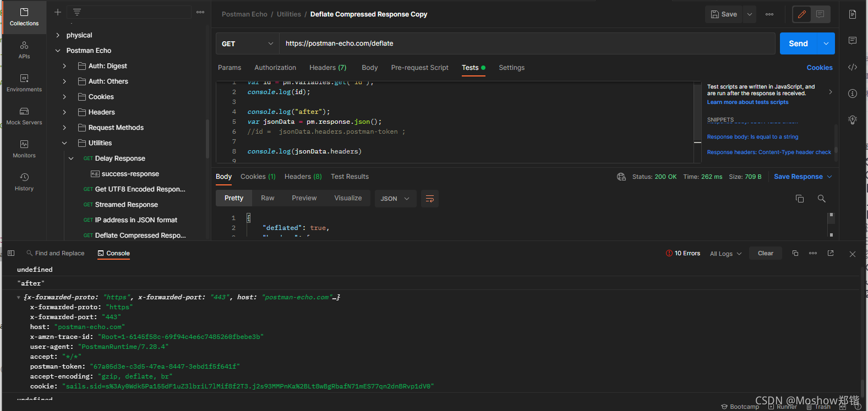Expand the Request Methods folder
868x411 pixels.
64,128
